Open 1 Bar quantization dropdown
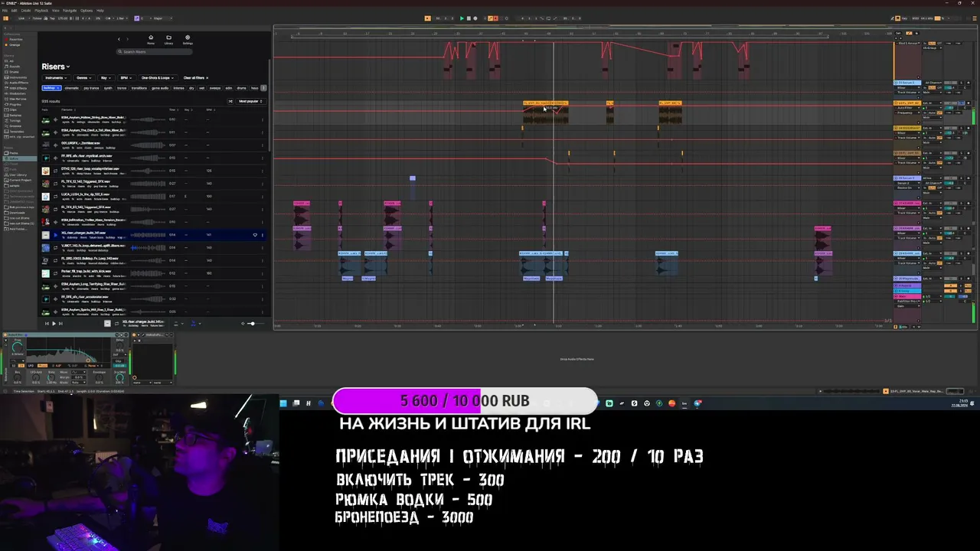Viewport: 980px width, 551px height. pos(121,18)
